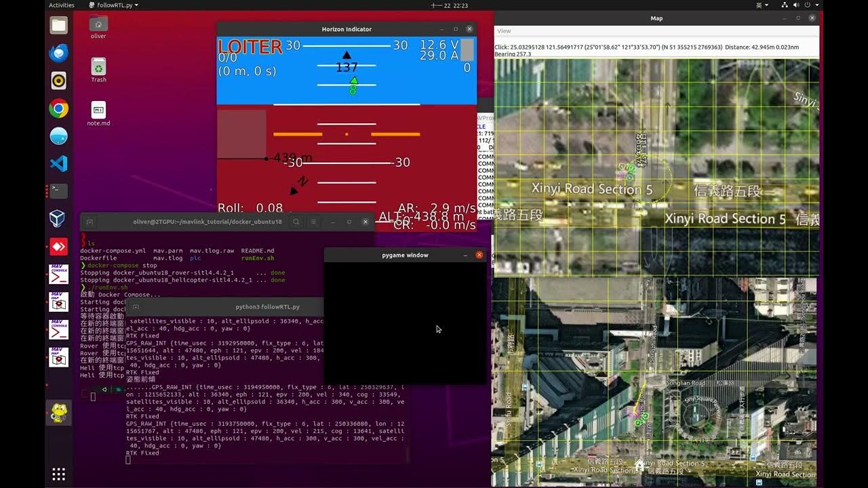
Task: Click the battery level bar in Horizon Indicator
Action: (467, 50)
